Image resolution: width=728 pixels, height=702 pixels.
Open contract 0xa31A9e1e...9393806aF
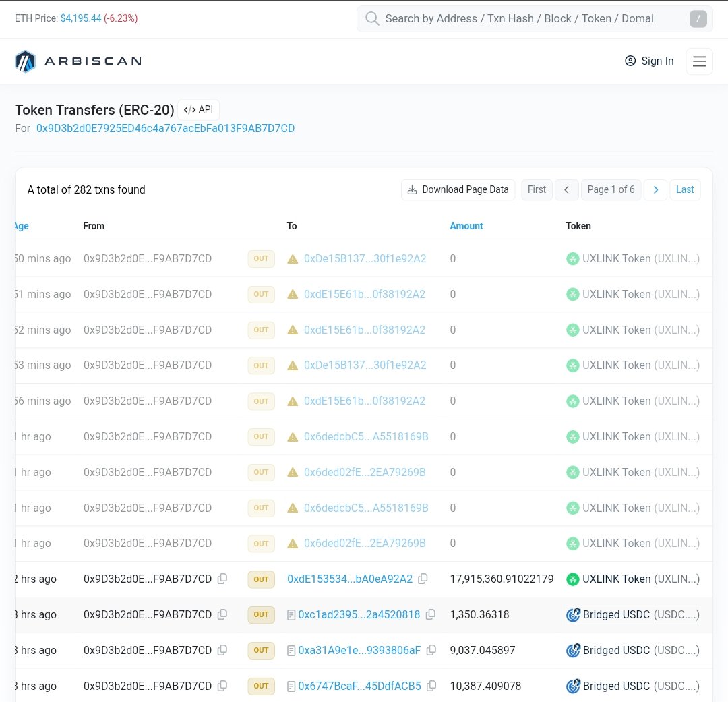click(x=359, y=650)
